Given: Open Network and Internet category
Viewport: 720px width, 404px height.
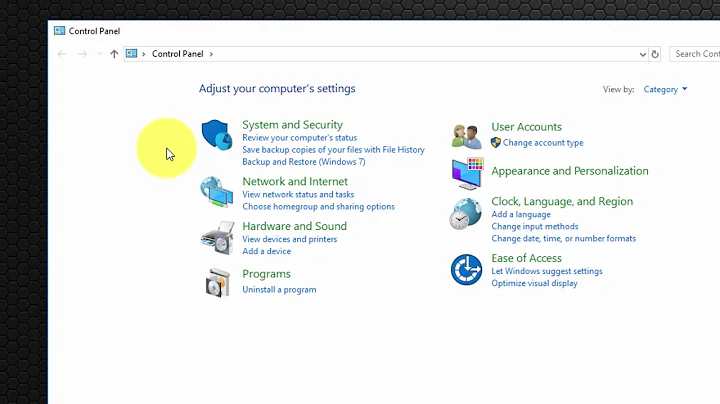Looking at the screenshot, I should (x=295, y=181).
